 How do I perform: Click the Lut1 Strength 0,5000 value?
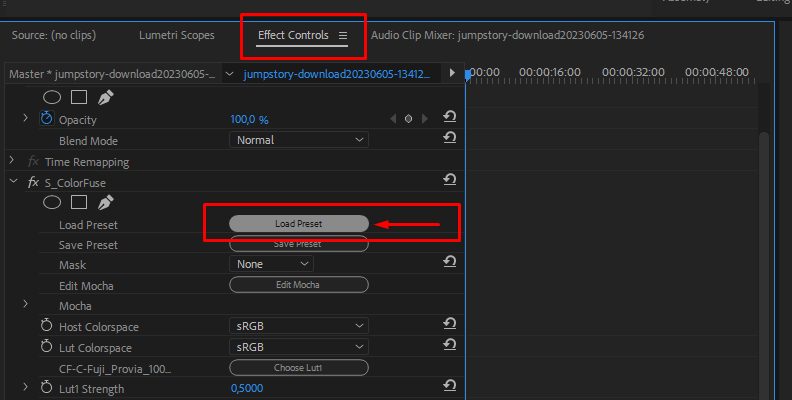[247, 388]
